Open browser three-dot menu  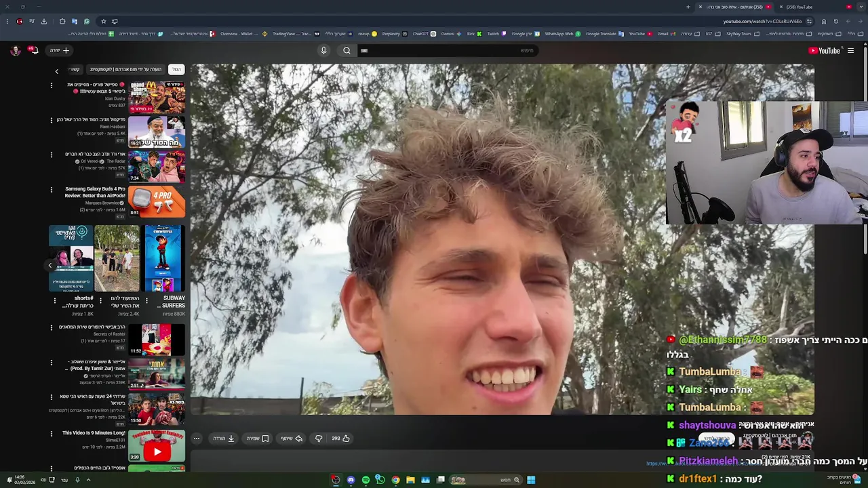click(x=7, y=21)
